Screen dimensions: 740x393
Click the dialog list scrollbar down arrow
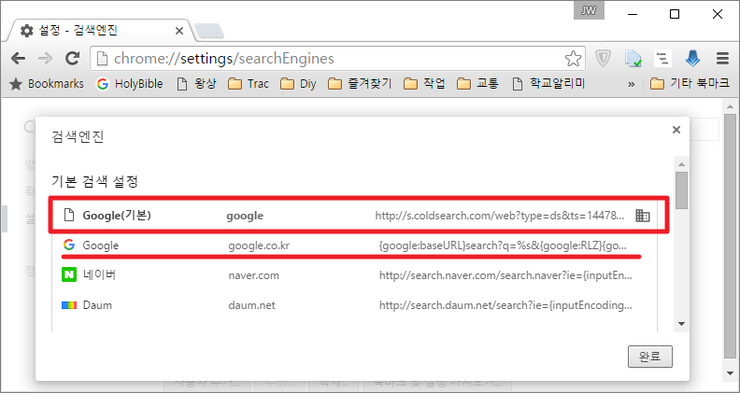pos(681,324)
